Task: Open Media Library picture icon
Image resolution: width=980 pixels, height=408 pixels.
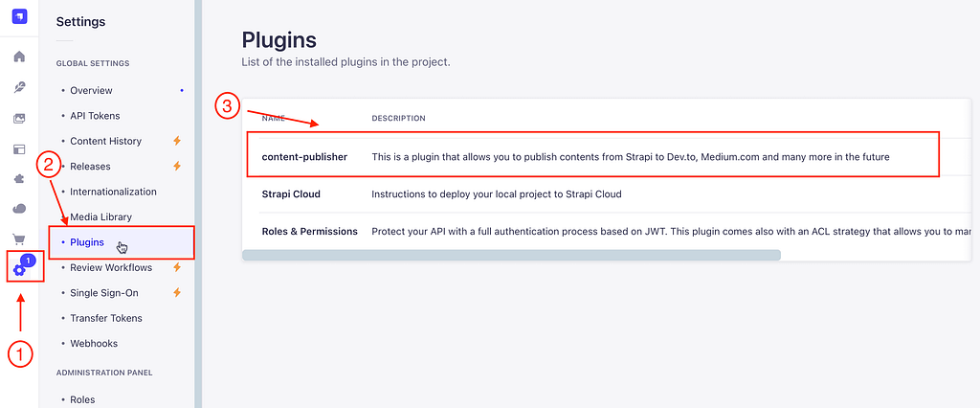Action: click(19, 118)
